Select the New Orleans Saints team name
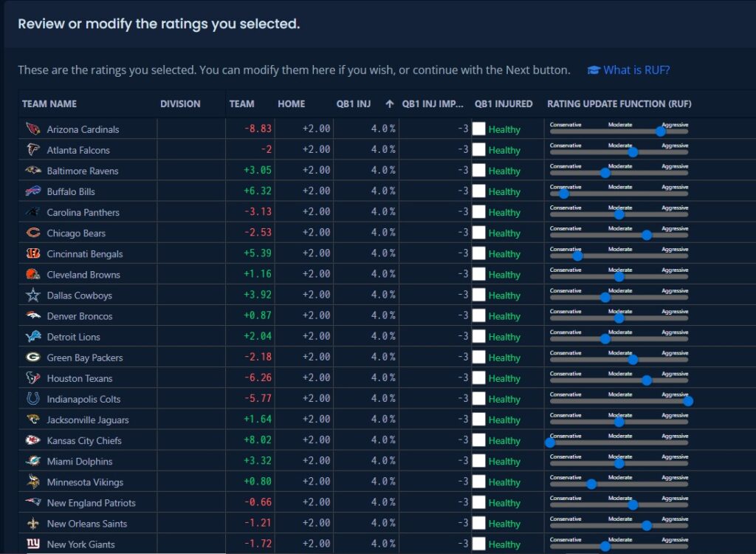The width and height of the screenshot is (756, 554). click(87, 524)
